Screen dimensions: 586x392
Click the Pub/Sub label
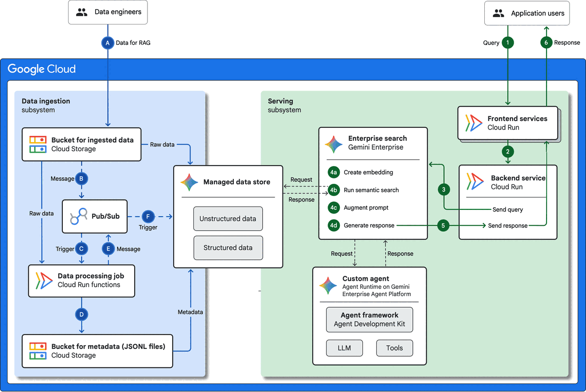[x=105, y=216]
